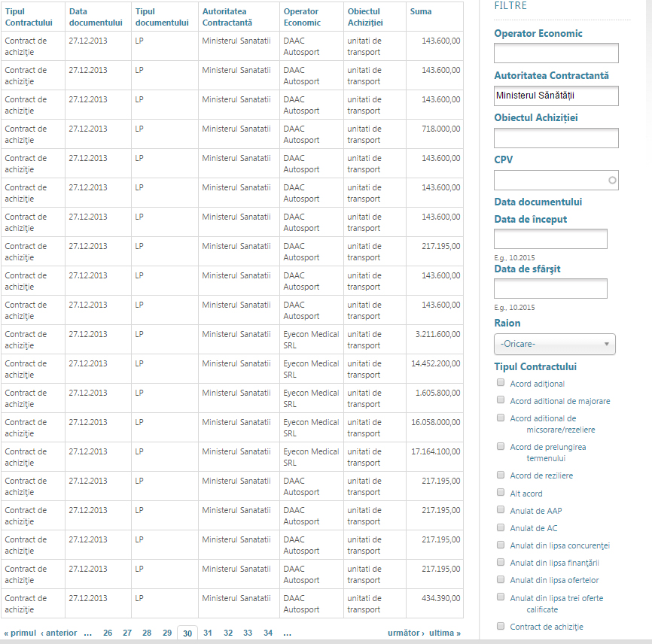Jump to the first page 'primul'
Image resolution: width=652 pixels, height=644 pixels.
coord(20,633)
